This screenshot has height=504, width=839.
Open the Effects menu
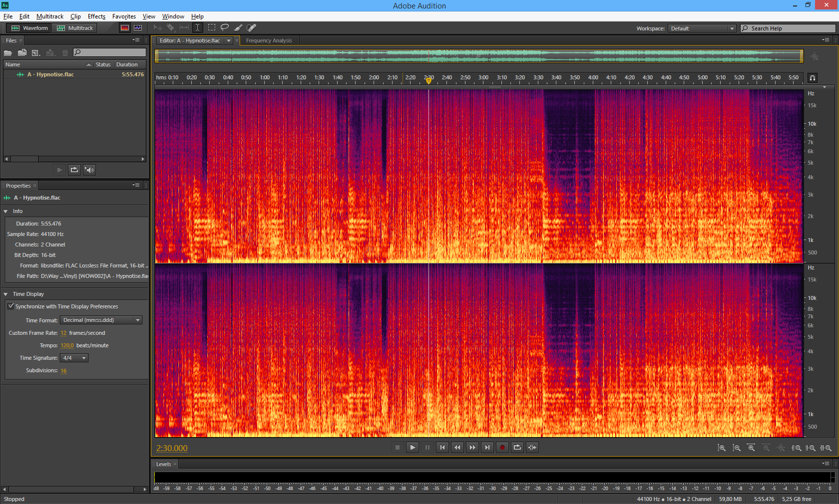[96, 16]
